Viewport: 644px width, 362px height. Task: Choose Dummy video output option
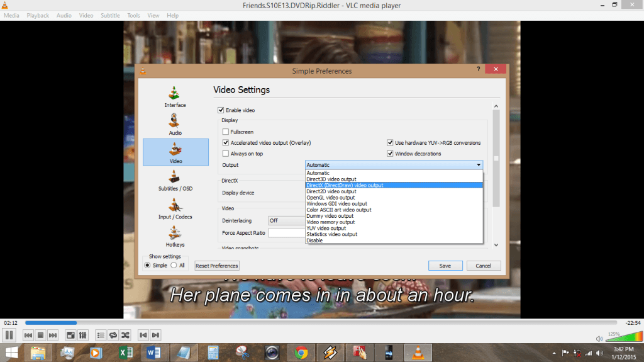(394, 216)
